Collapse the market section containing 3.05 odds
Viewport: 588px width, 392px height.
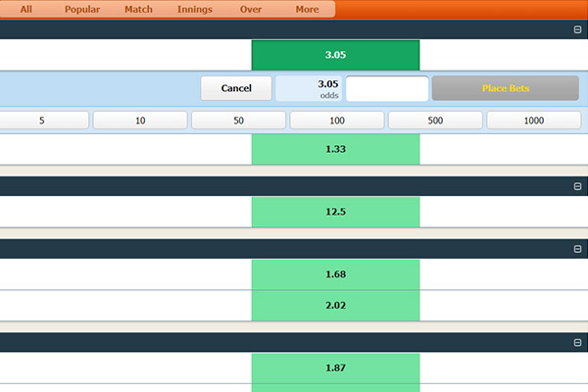[x=577, y=30]
